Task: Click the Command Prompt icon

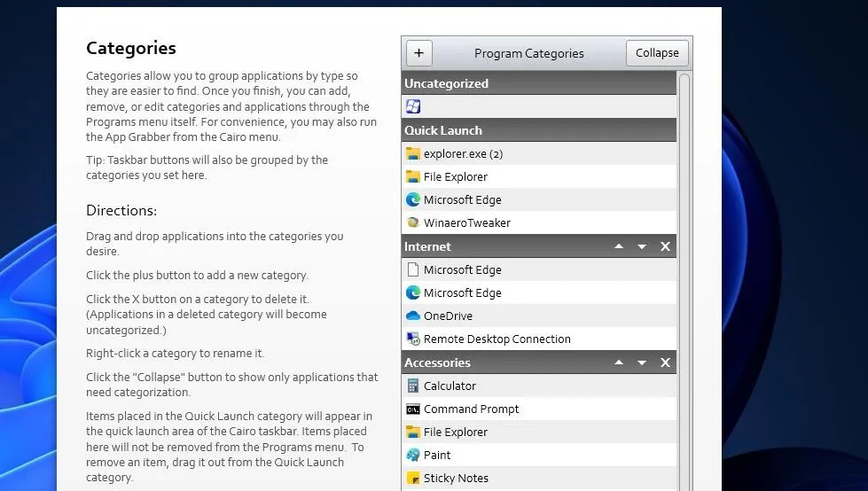Action: coord(413,409)
